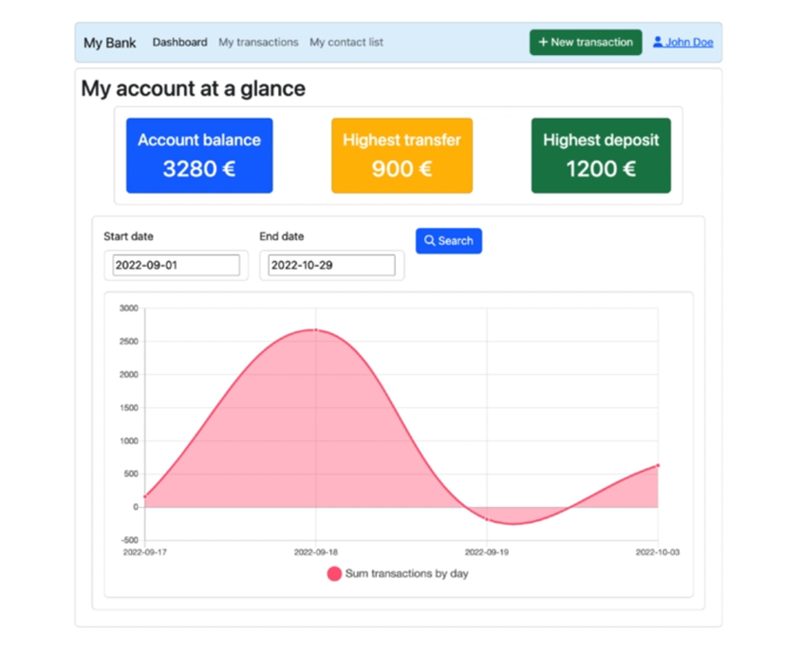Viewport: 786px width, 672px height.
Task: Click the magnifier icon inside Search button
Action: [x=429, y=241]
